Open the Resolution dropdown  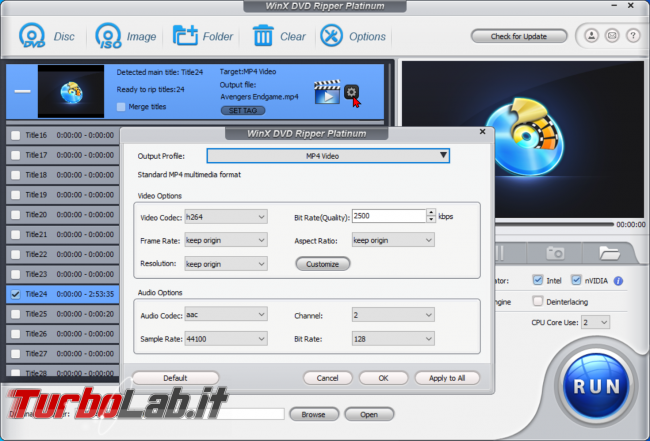[226, 264]
